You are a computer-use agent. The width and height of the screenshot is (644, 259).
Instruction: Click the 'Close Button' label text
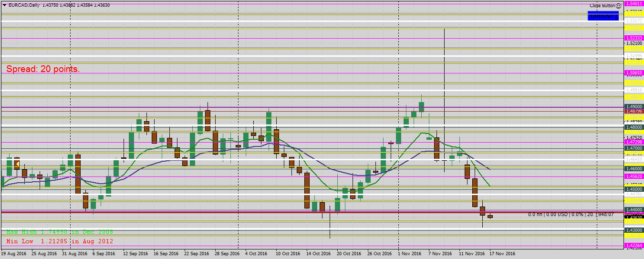click(602, 6)
